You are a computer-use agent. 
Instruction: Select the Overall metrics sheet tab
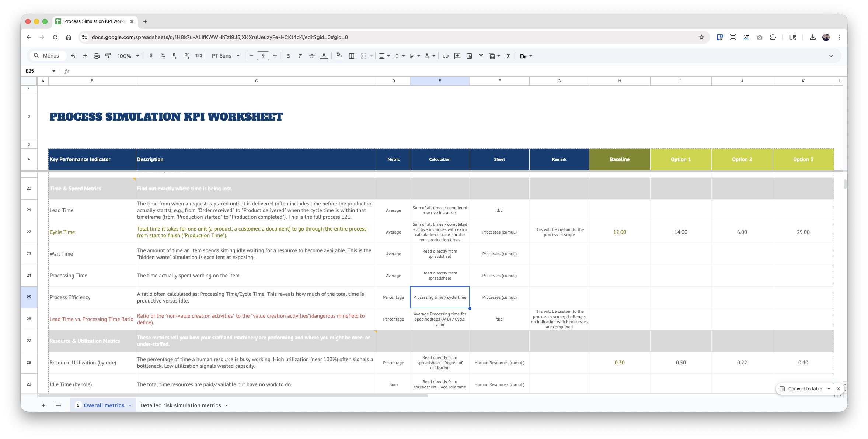(104, 405)
